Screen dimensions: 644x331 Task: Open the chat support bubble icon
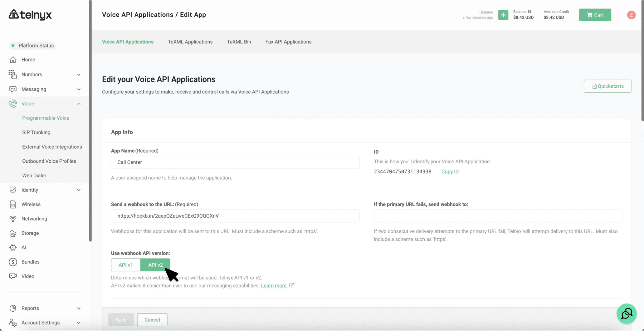[626, 314]
